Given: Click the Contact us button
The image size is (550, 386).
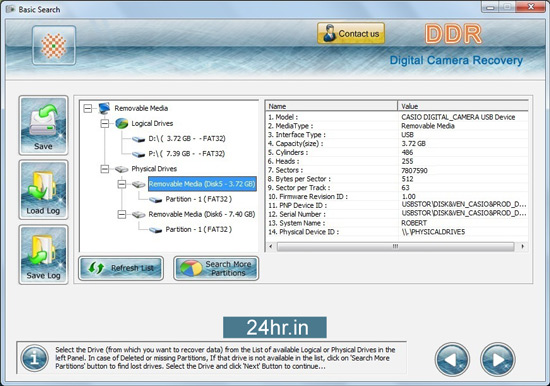Looking at the screenshot, I should pyautogui.click(x=351, y=34).
